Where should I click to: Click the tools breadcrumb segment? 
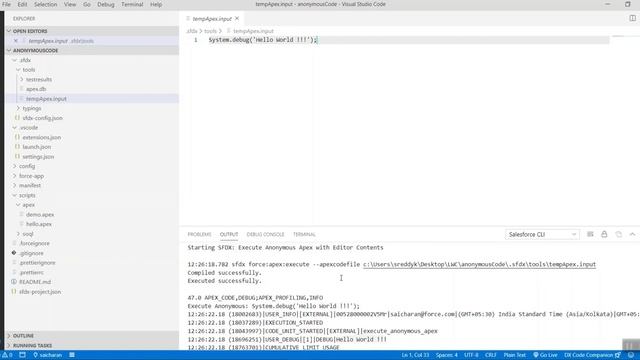pyautogui.click(x=210, y=31)
